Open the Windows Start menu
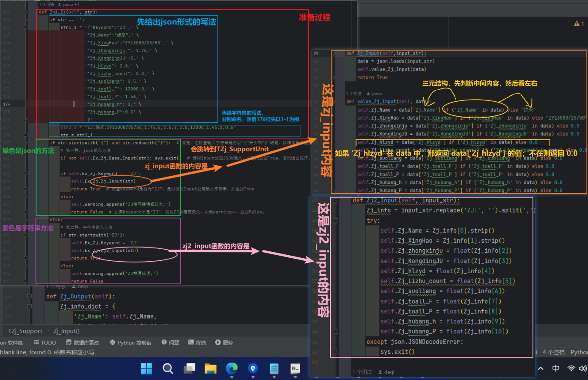 point(146,368)
